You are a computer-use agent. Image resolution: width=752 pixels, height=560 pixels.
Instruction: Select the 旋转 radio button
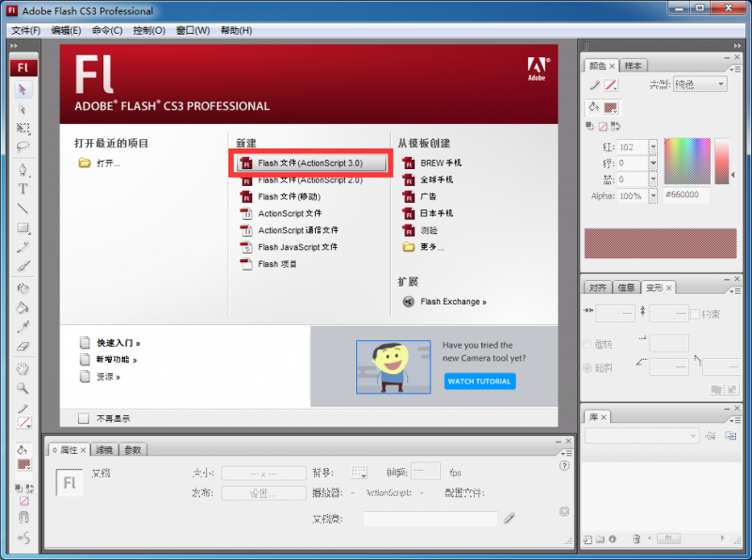[x=587, y=344]
